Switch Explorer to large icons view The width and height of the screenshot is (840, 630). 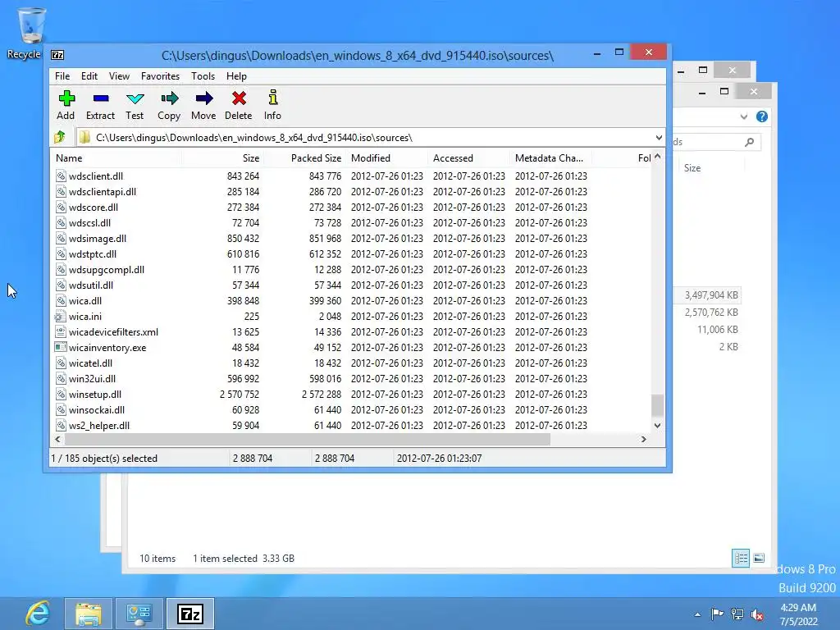pos(759,558)
